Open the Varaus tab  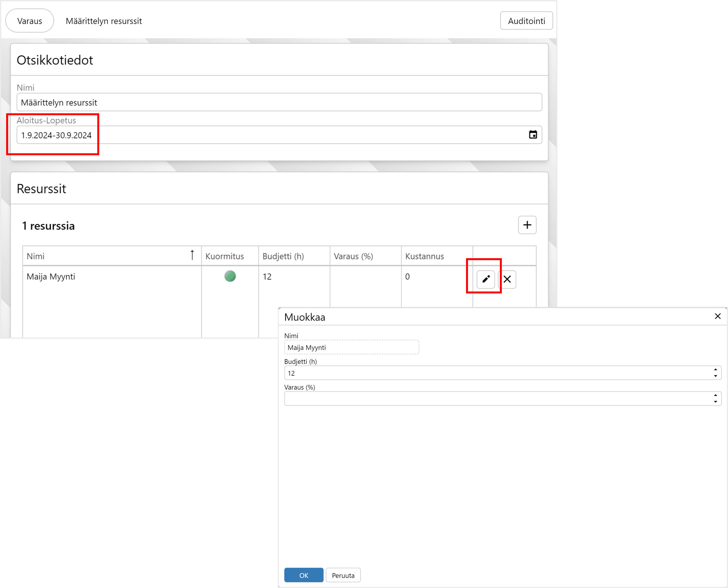click(30, 21)
